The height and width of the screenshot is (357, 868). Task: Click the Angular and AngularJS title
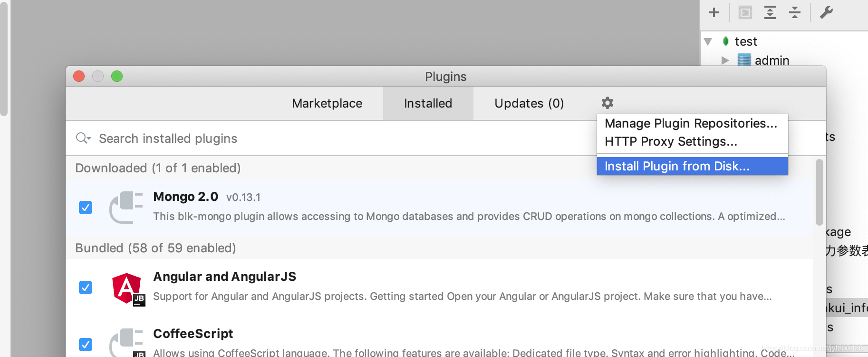point(224,277)
